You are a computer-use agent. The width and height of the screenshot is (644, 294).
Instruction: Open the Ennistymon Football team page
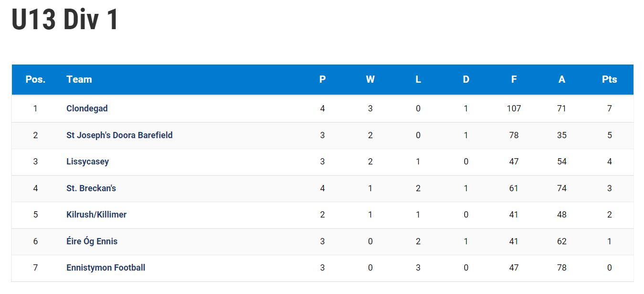pos(106,268)
